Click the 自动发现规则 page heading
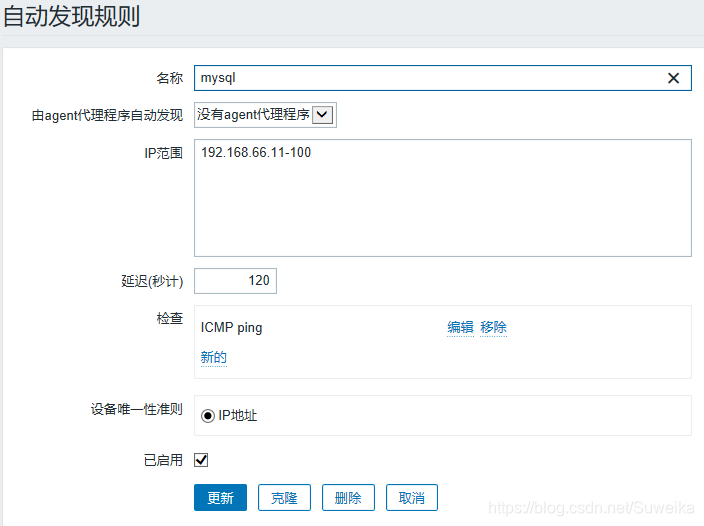 pyautogui.click(x=72, y=17)
